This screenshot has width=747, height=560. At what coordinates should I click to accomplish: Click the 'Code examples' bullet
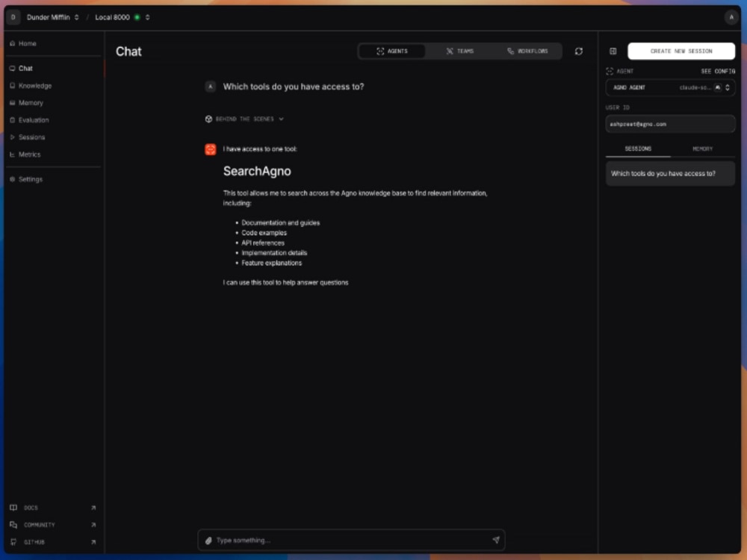[264, 233]
